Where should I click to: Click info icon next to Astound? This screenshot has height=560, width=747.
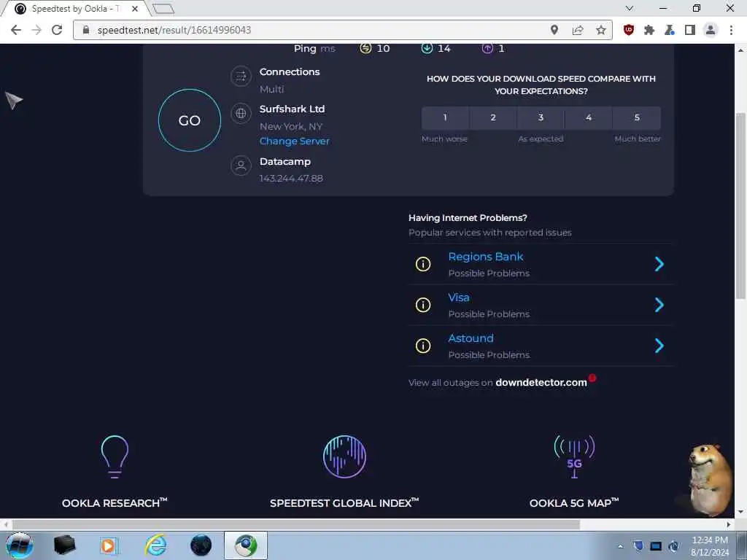[423, 346]
